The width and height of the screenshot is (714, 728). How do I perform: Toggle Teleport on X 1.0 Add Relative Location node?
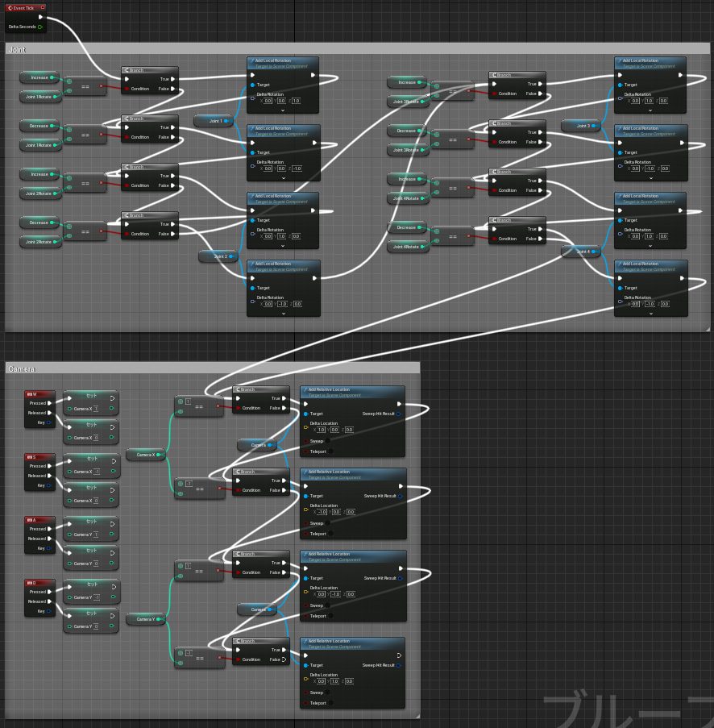pos(330,451)
